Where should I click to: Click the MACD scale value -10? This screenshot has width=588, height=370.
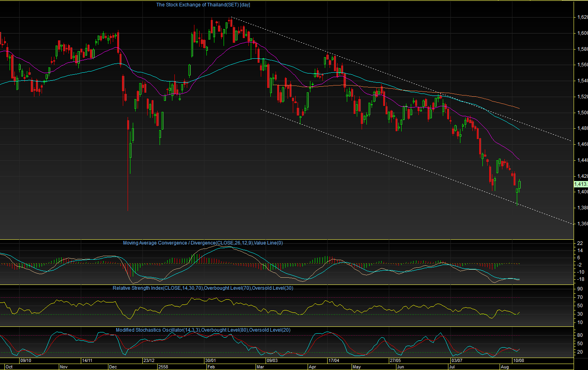(x=580, y=272)
